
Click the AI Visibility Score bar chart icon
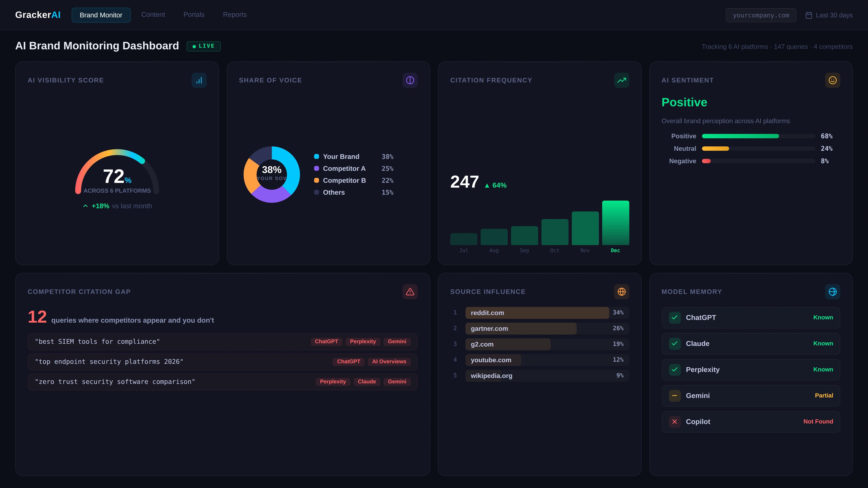[199, 80]
